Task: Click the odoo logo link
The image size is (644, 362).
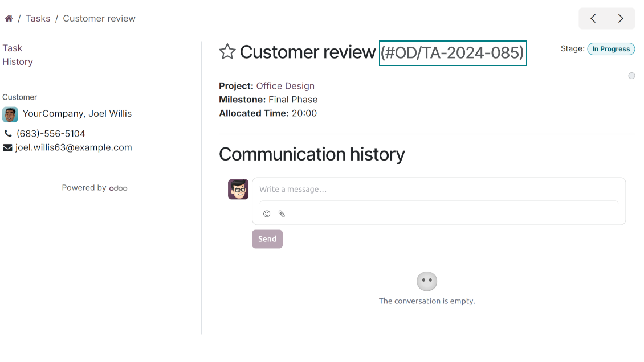Action: (x=119, y=188)
